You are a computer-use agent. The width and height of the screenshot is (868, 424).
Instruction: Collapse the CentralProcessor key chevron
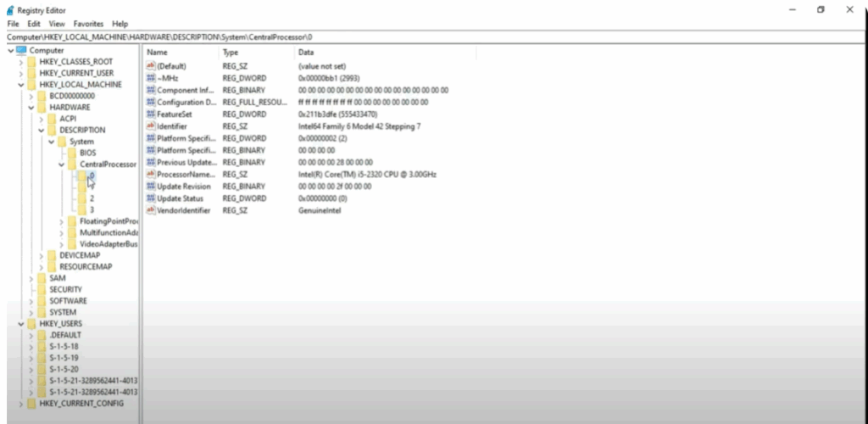click(x=61, y=165)
